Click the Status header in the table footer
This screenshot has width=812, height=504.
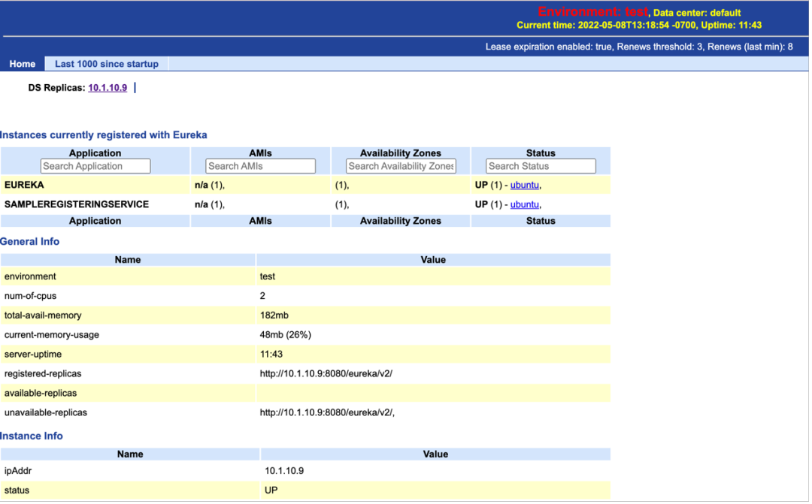[x=541, y=221]
